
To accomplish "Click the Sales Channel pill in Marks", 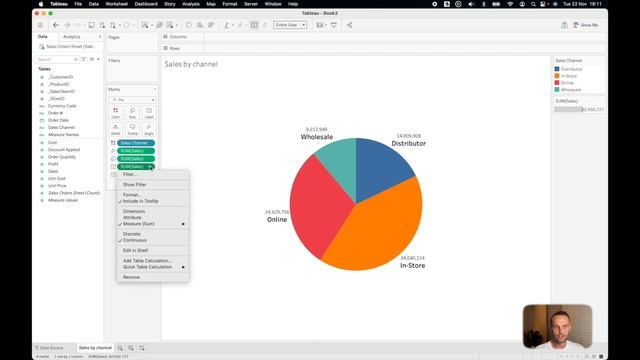I will (136, 143).
